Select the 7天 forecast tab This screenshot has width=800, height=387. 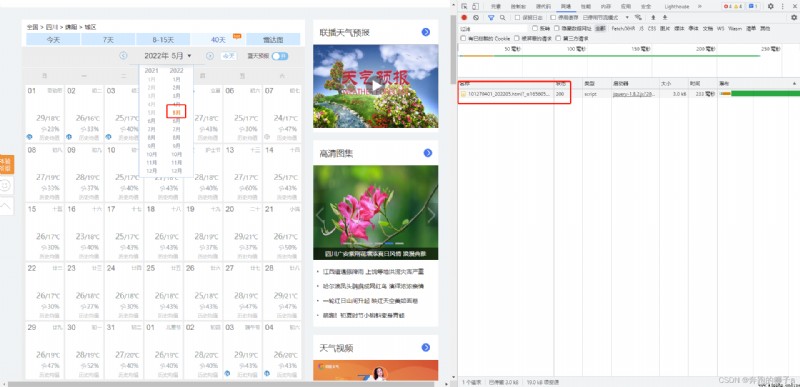pos(108,39)
